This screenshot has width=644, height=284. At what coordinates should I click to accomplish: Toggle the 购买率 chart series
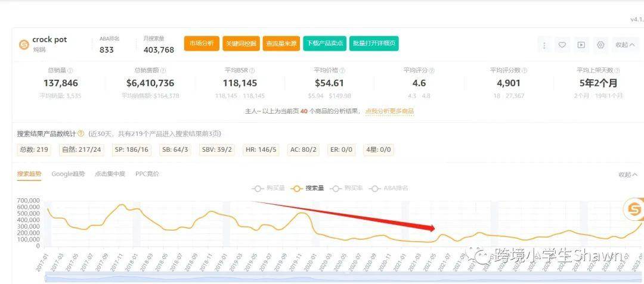(x=346, y=188)
